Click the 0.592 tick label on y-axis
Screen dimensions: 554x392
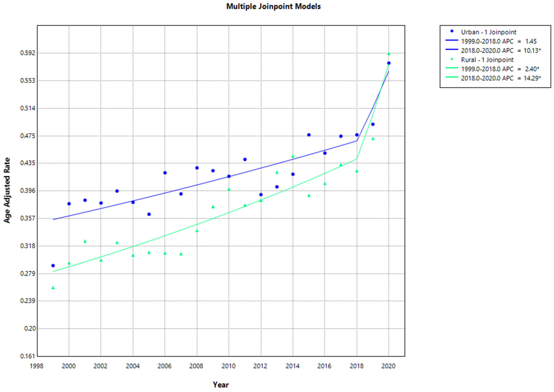[27, 53]
